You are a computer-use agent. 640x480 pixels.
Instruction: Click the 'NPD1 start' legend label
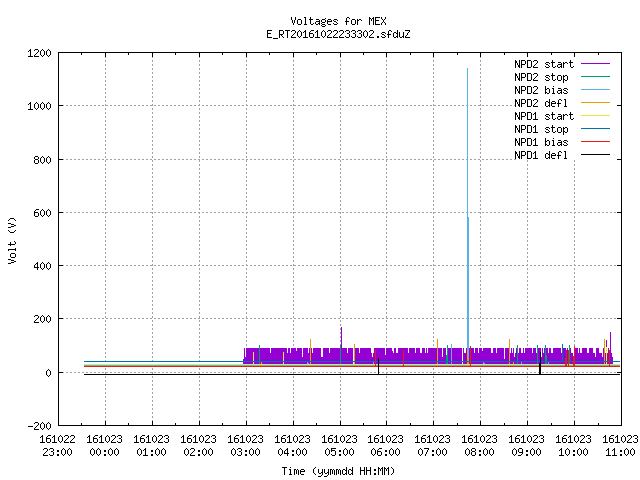pyautogui.click(x=544, y=116)
